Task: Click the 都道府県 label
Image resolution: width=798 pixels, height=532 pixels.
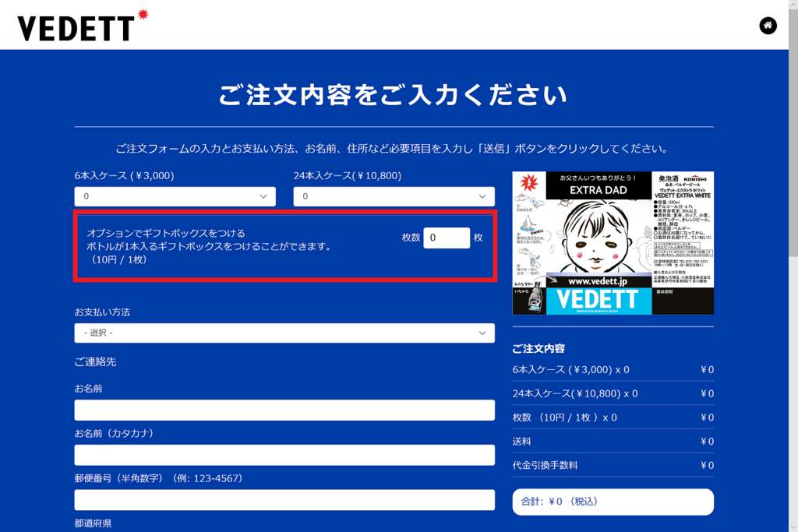Action: pos(93,523)
